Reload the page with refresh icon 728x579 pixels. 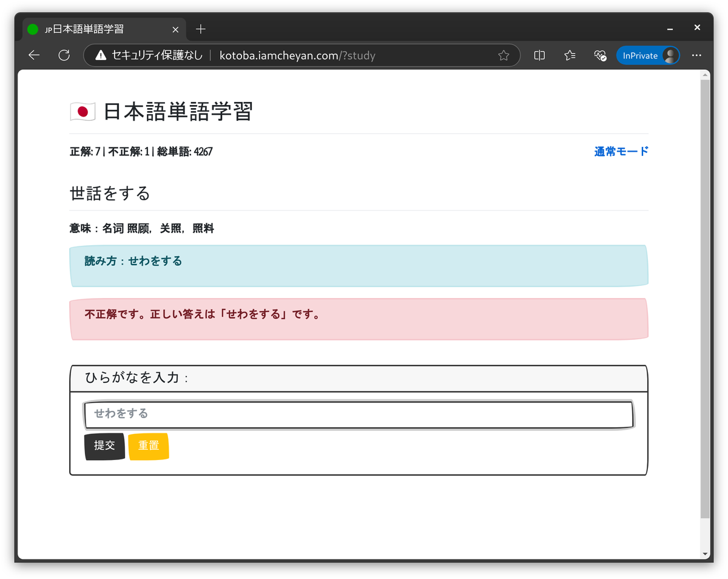click(x=64, y=55)
